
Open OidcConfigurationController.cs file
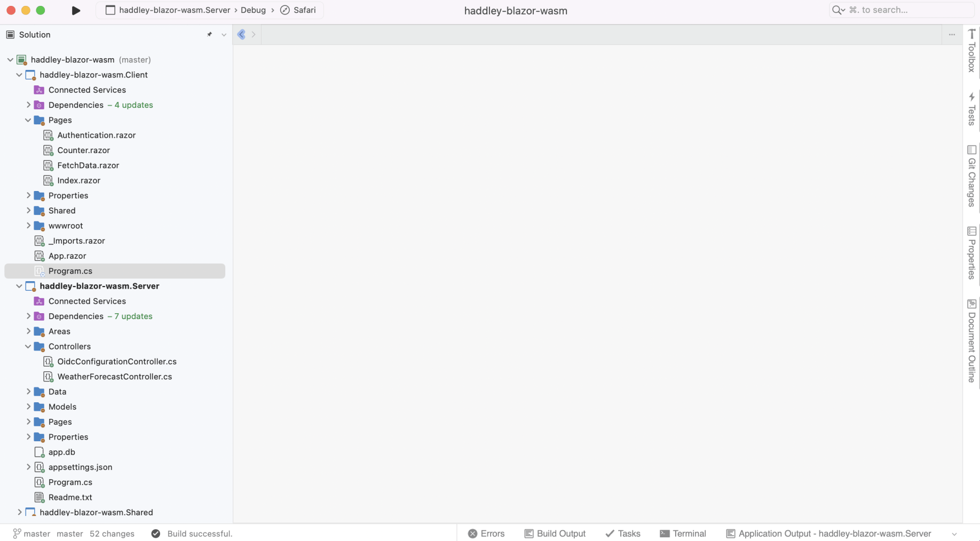[117, 362]
